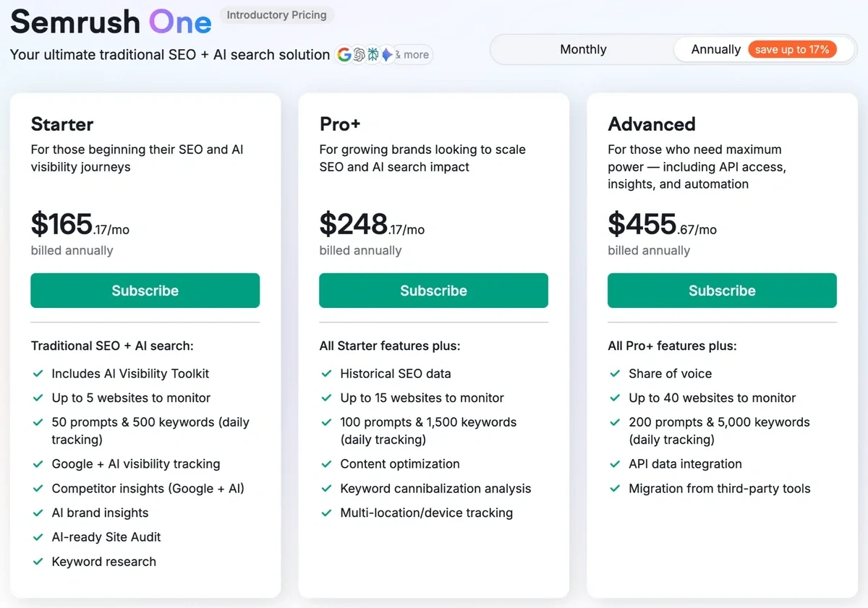This screenshot has height=608, width=868.
Task: Click the AI-ready Site Audit feature
Action: coord(106,537)
